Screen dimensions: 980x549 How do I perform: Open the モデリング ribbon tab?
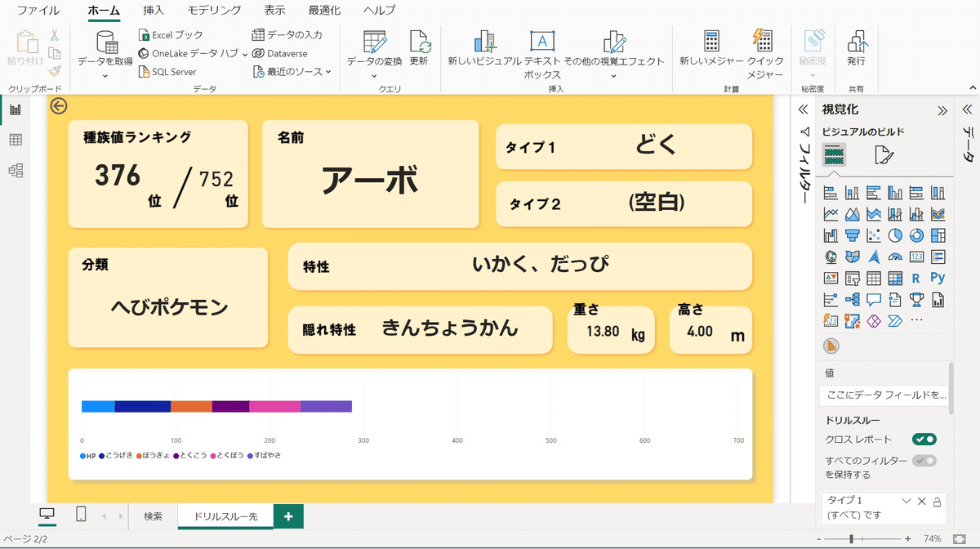(214, 11)
